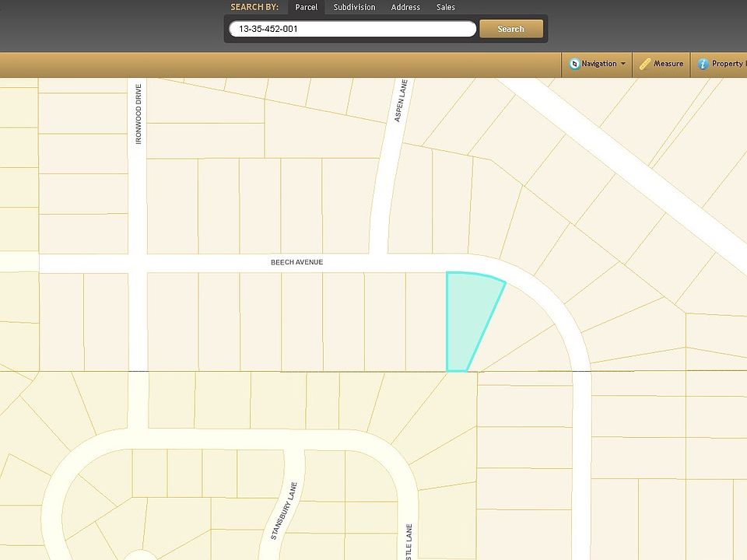The width and height of the screenshot is (747, 560).
Task: Switch to the Subdivision search tab
Action: tap(354, 7)
